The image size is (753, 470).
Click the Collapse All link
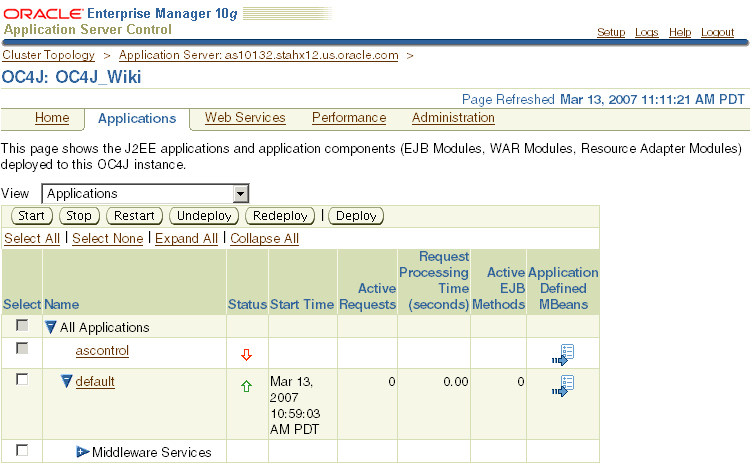tap(265, 239)
